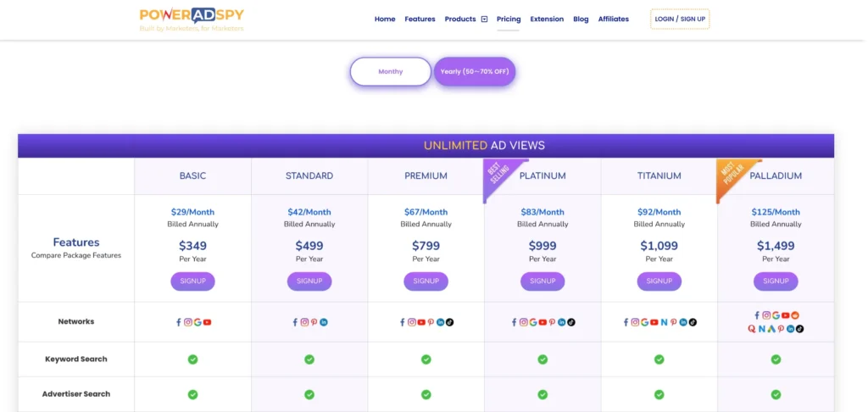868x412 pixels.
Task: Click Keyword Search checkmark for Basic plan
Action: click(192, 359)
